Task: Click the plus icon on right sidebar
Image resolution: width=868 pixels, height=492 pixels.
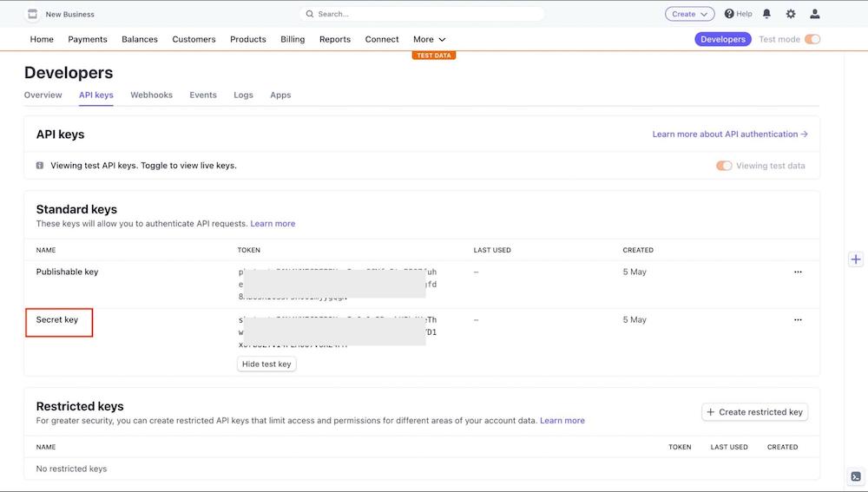Action: 856,259
